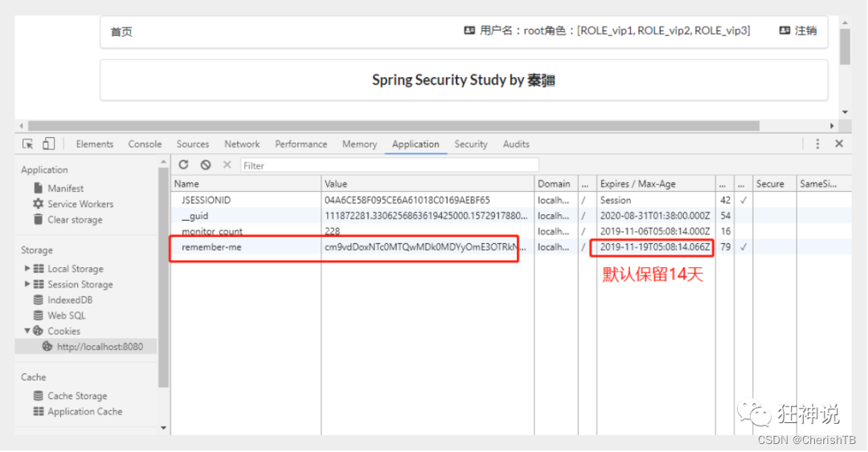The height and width of the screenshot is (452, 868).
Task: Open Application Cache in sidebar
Action: 84,412
